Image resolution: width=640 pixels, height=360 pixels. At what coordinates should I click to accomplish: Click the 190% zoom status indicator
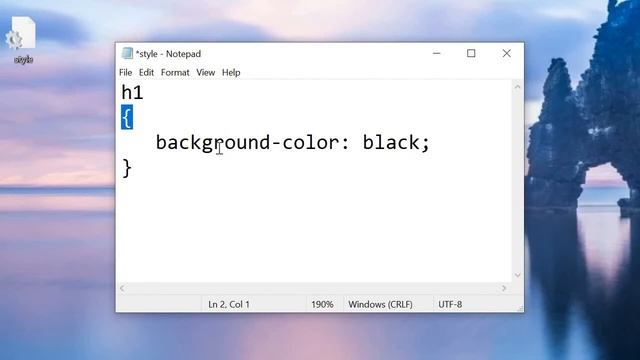click(x=322, y=304)
